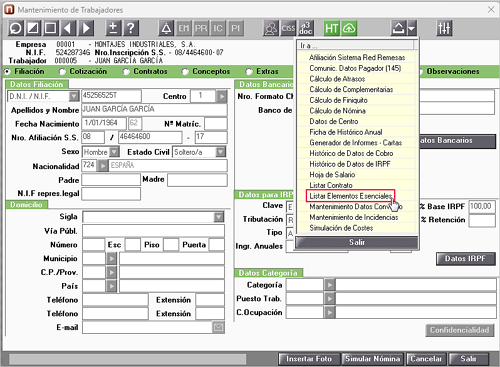Click the sliders settings toolbar icon
The image size is (500, 367).
click(444, 28)
